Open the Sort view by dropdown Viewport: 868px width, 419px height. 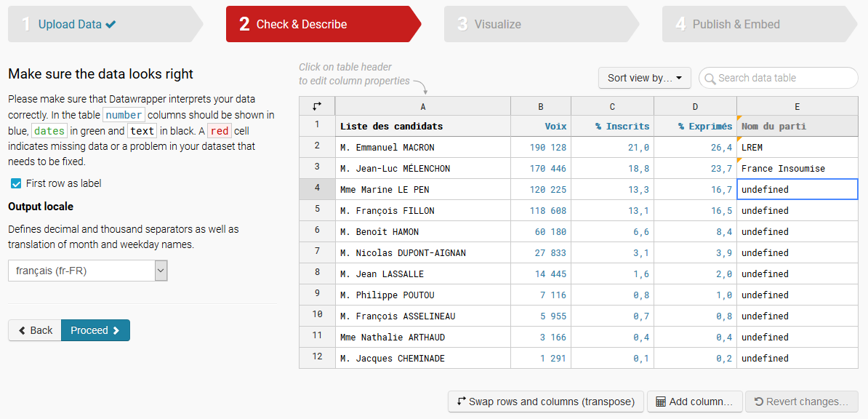coord(644,78)
